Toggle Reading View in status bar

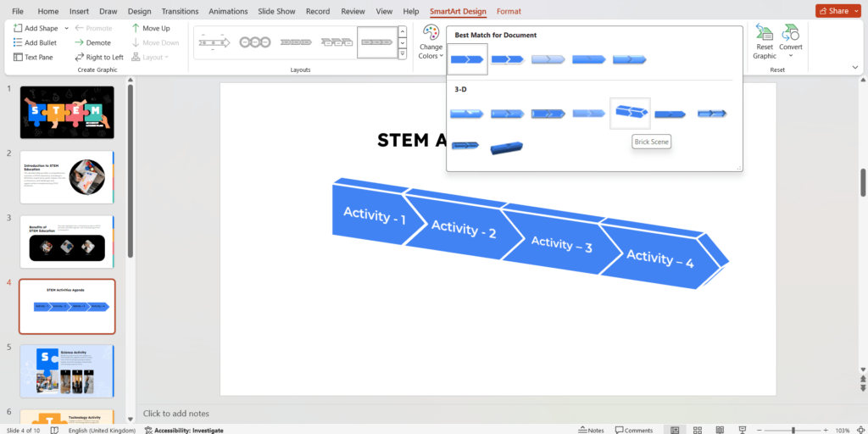coord(721,430)
